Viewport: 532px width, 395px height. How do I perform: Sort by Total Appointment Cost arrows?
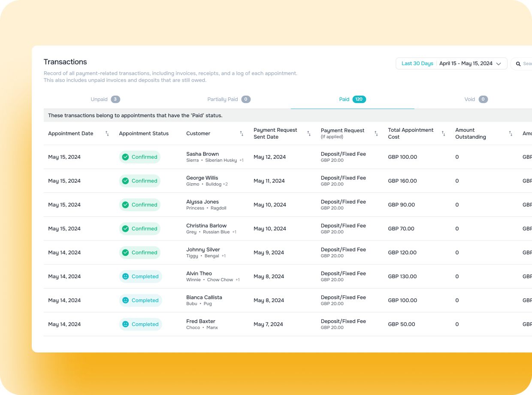tap(444, 134)
